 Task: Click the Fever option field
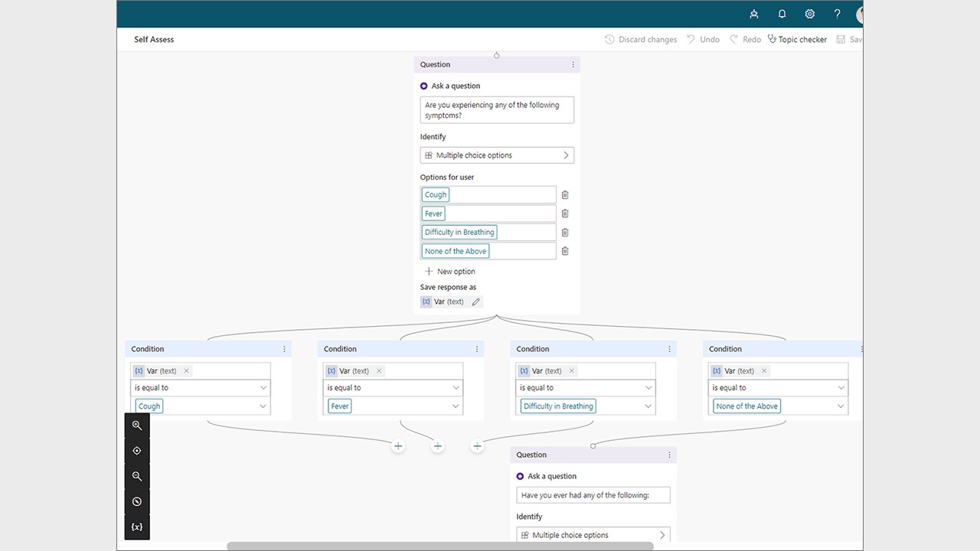point(488,214)
